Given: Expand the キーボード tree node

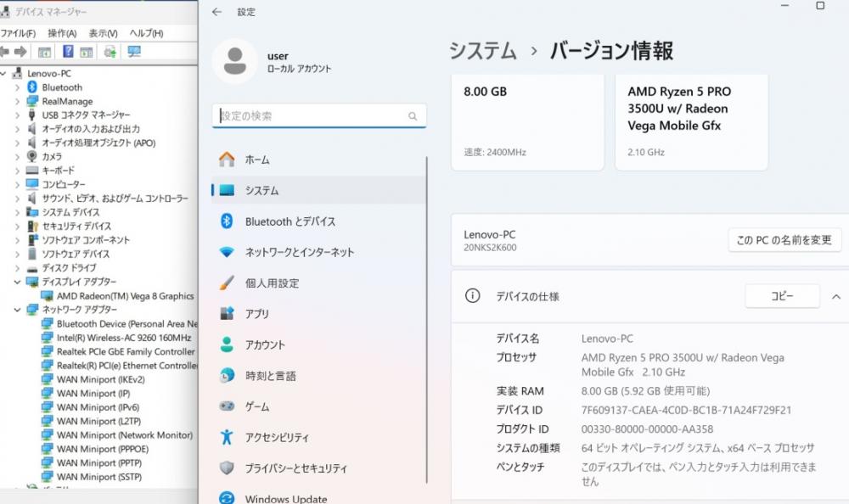Looking at the screenshot, I should (17, 171).
